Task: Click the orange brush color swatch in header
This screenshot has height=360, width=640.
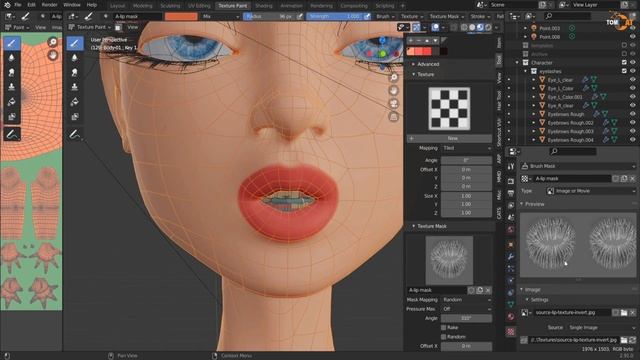Action: point(181,16)
